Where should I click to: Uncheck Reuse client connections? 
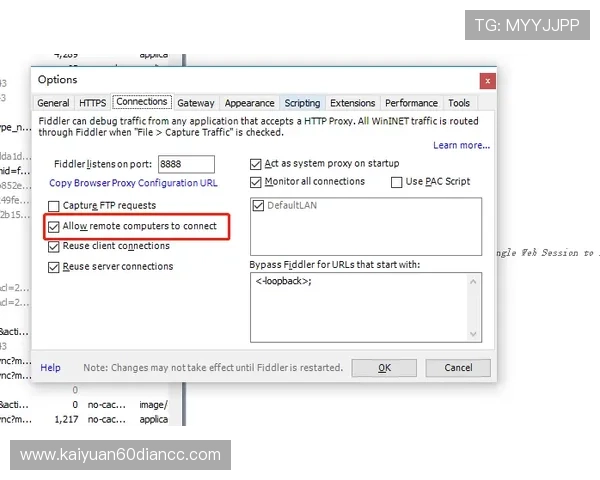pos(54,246)
